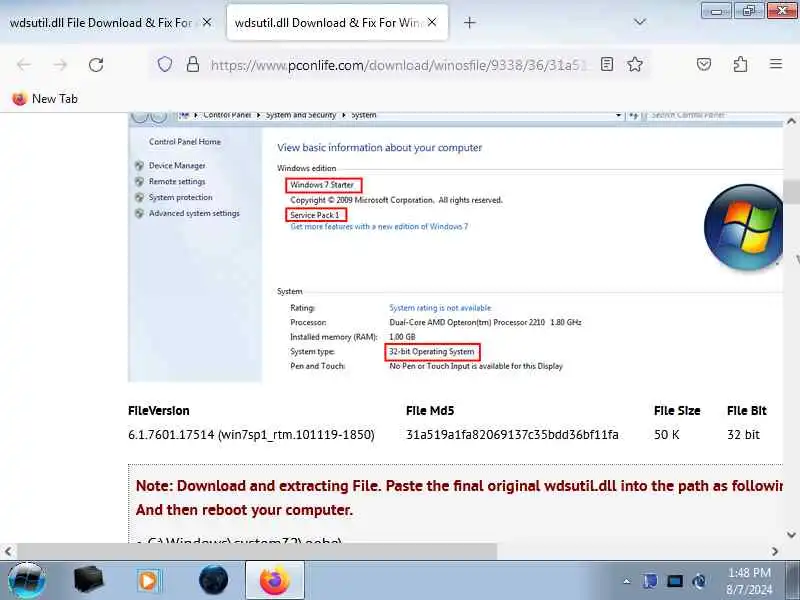Open extensions puzzle icon
The image size is (800, 600).
(x=740, y=64)
